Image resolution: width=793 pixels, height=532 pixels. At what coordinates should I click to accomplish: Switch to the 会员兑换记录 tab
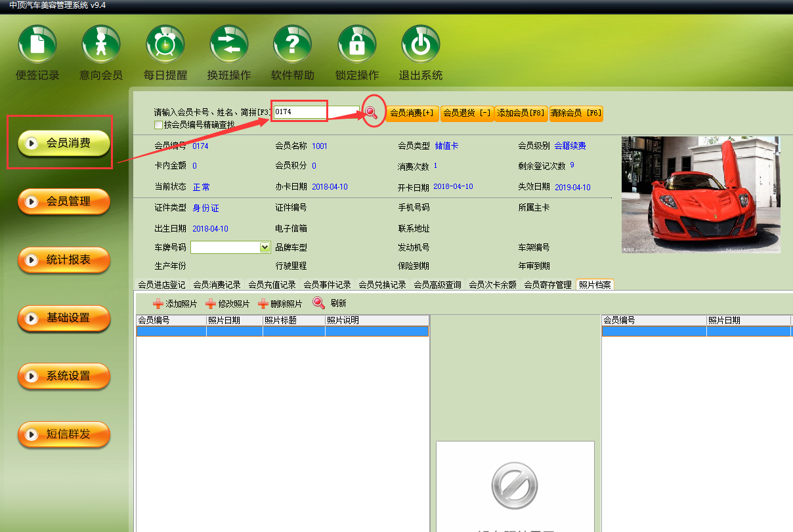[382, 285]
